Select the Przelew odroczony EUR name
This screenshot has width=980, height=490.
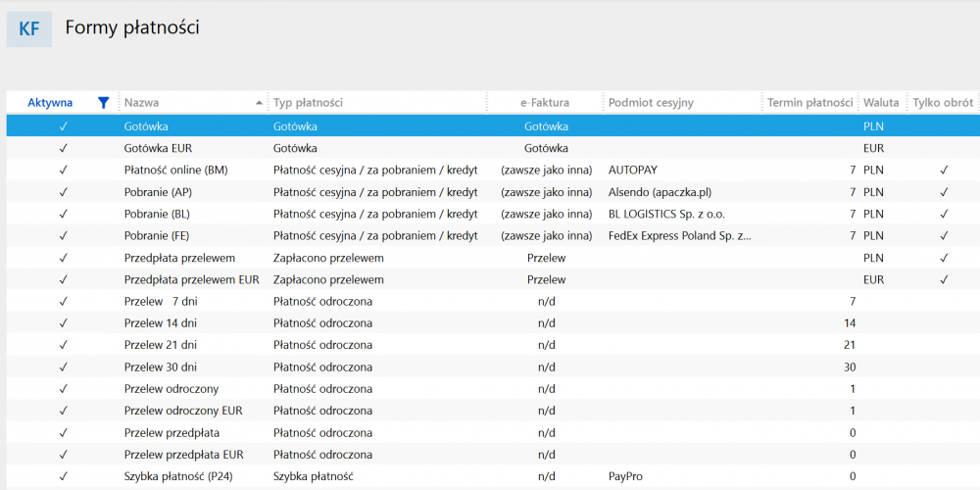[x=183, y=411]
